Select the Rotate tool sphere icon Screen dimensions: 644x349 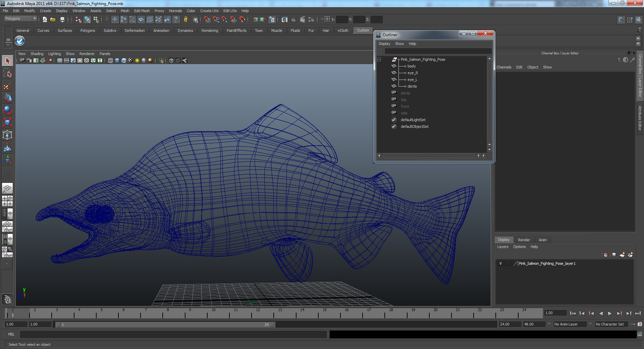[7, 110]
